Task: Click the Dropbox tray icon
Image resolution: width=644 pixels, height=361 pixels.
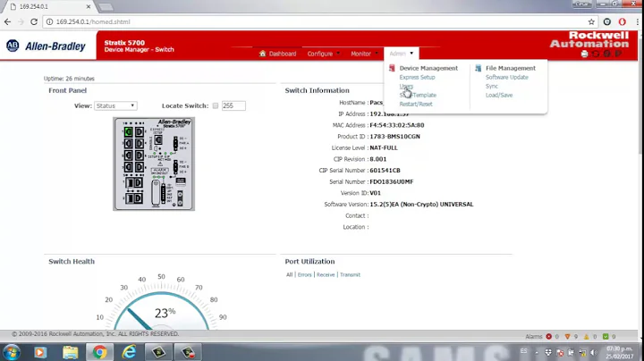Action: (548, 352)
